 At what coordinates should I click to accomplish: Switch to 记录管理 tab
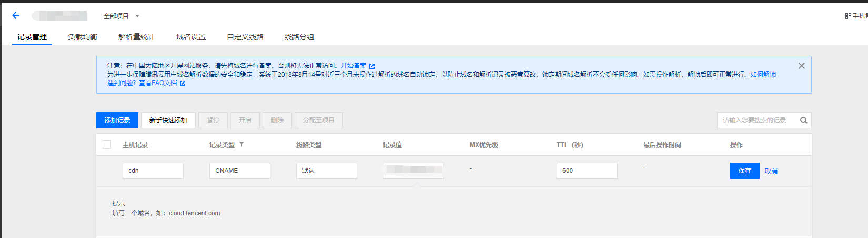[x=32, y=37]
